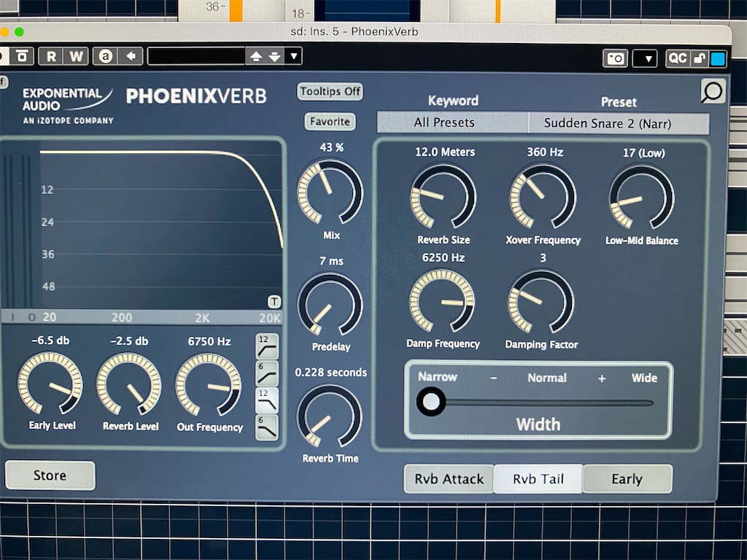
Task: Click the lock icon beside QC
Action: click(700, 58)
